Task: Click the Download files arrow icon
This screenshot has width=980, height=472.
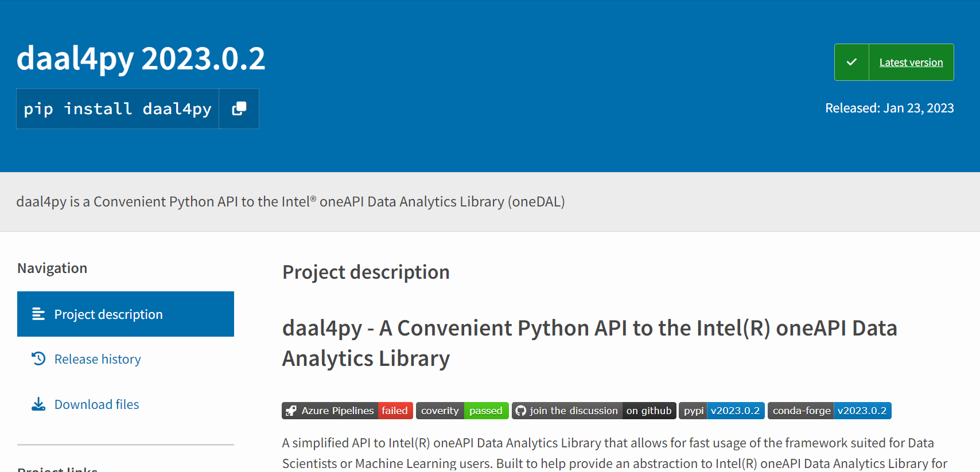Action: [x=38, y=404]
